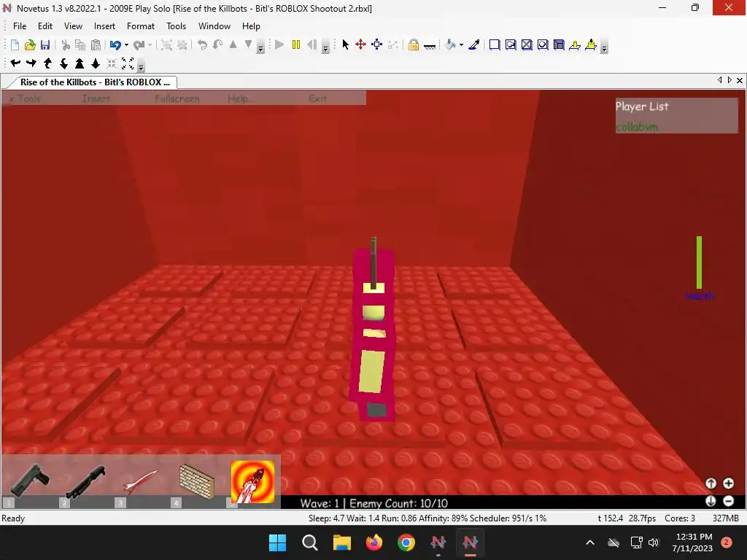Select the Glue surface tool icon
The width and height of the screenshot is (747, 560).
(511, 44)
